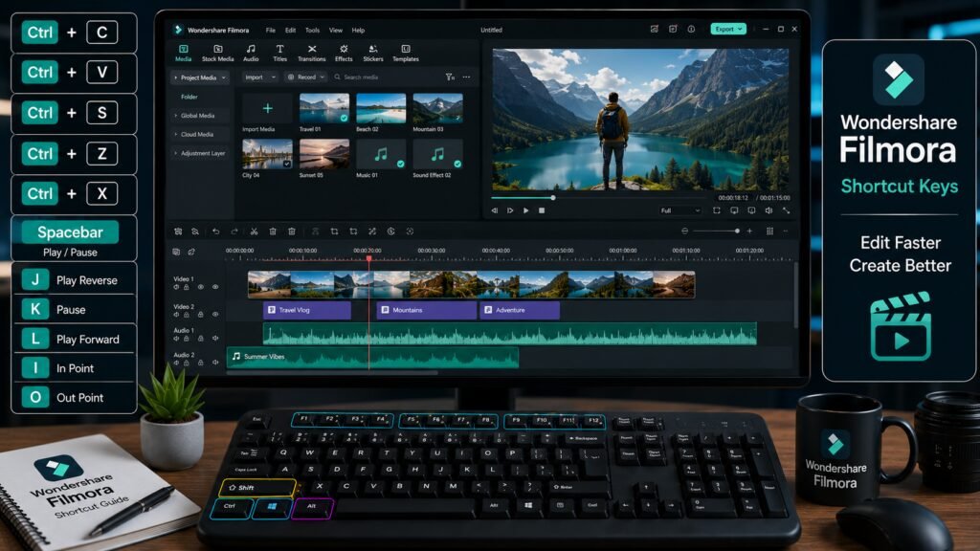980x551 pixels.
Task: Open the Export button dropdown arrow
Action: pos(740,29)
